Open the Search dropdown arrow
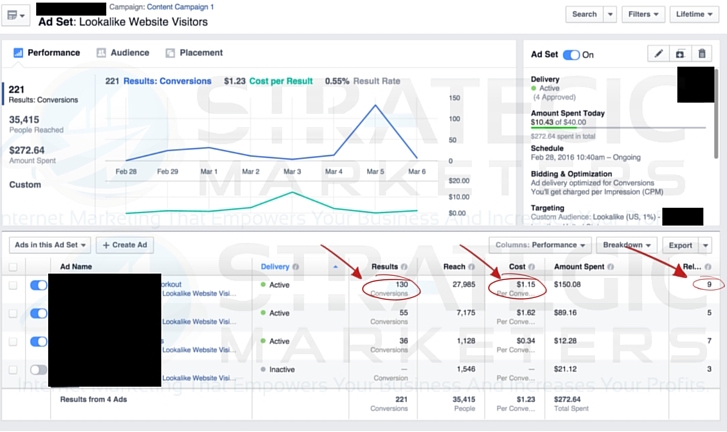Viewport: 727px width, 432px height. (610, 14)
